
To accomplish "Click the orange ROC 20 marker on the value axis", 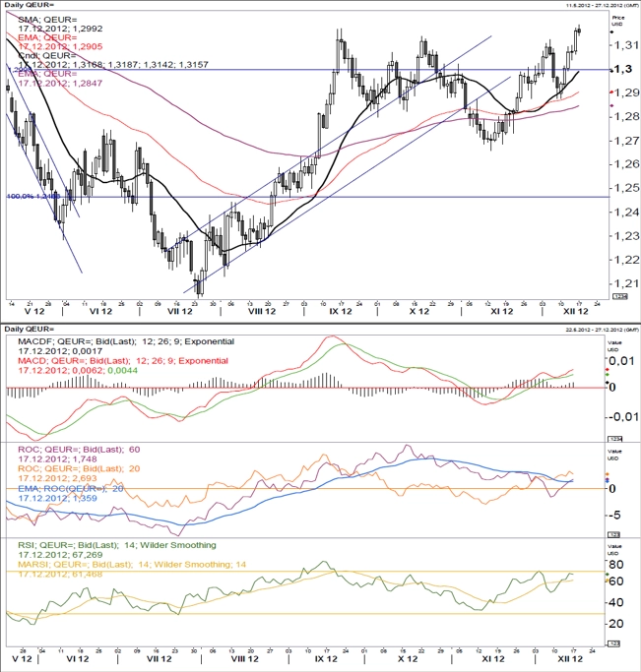I will click(608, 474).
